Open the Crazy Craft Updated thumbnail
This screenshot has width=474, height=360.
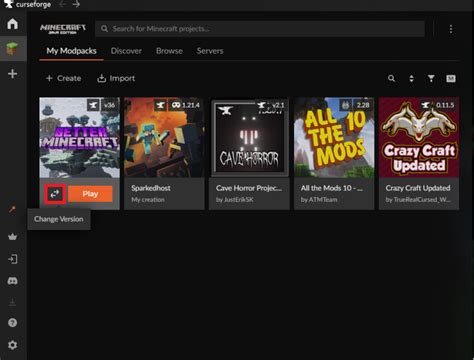click(x=419, y=137)
